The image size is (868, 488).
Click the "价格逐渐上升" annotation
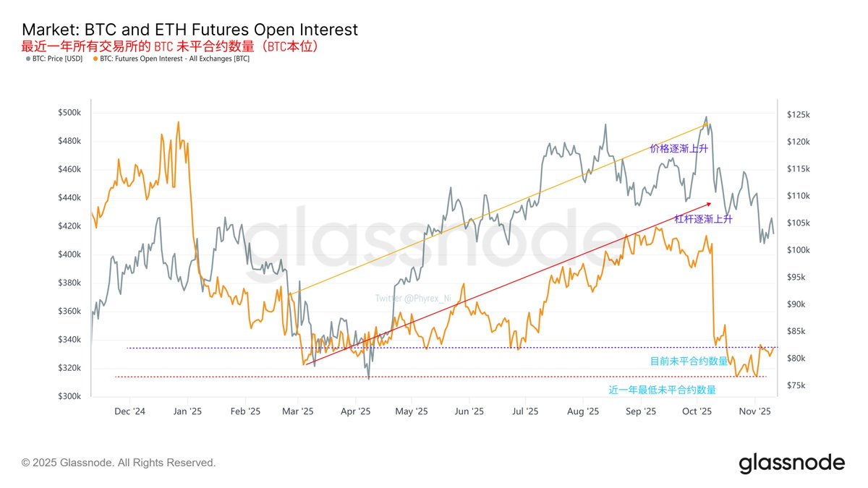point(678,148)
